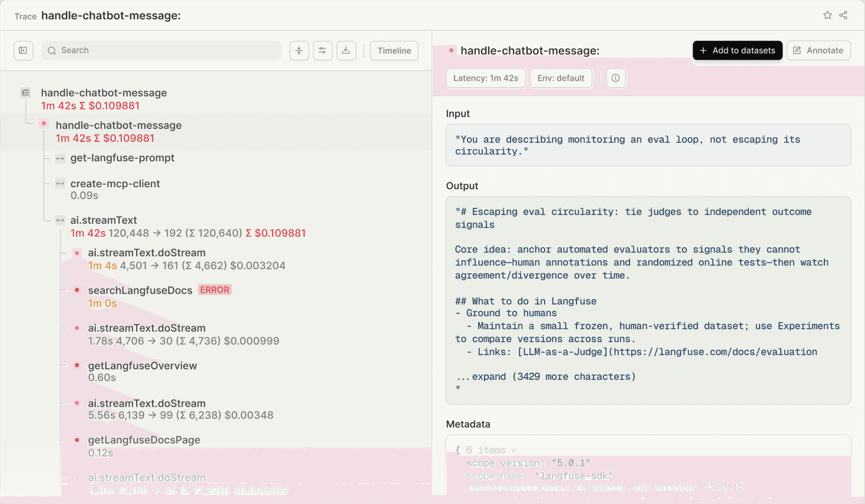Download the trace data
The width and height of the screenshot is (865, 504).
click(x=346, y=51)
